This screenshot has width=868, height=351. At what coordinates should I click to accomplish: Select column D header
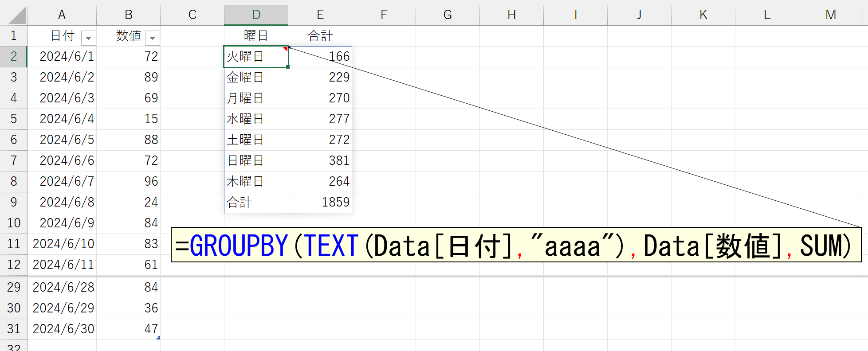(256, 15)
